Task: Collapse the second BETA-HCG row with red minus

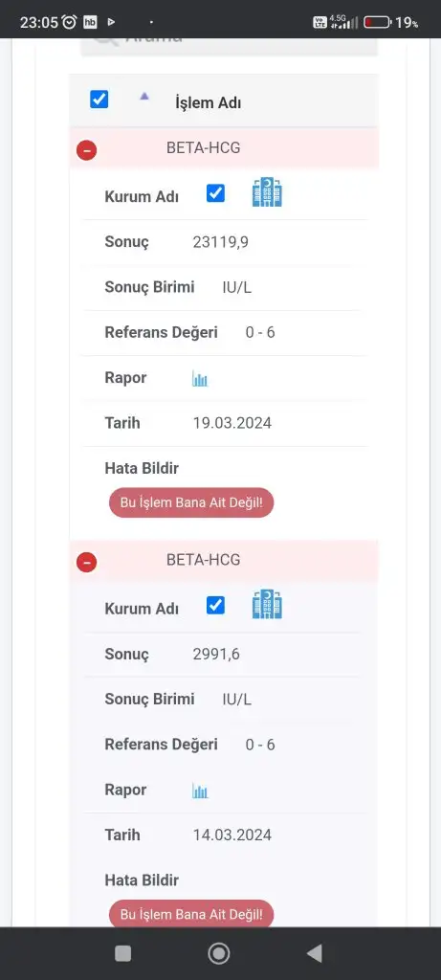Action: (86, 562)
